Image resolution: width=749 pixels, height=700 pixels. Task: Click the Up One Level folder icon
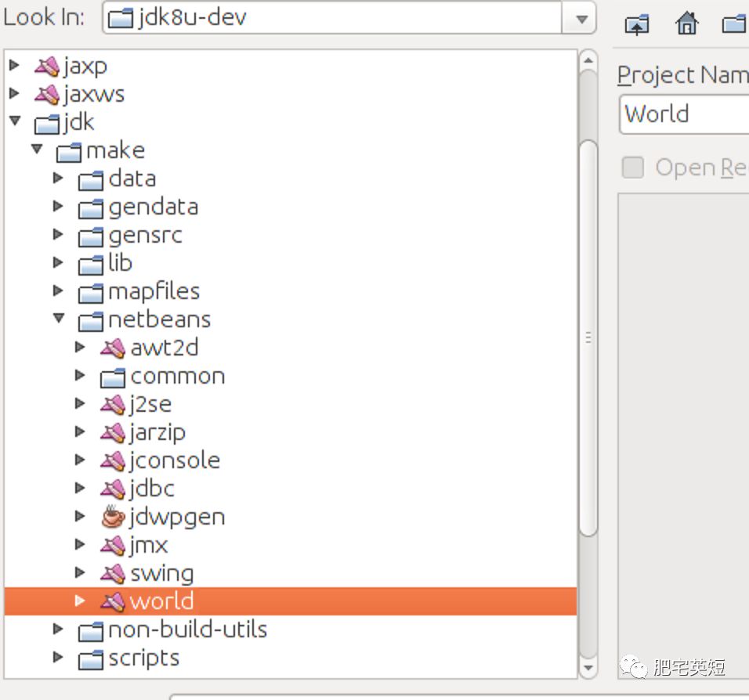pos(637,24)
